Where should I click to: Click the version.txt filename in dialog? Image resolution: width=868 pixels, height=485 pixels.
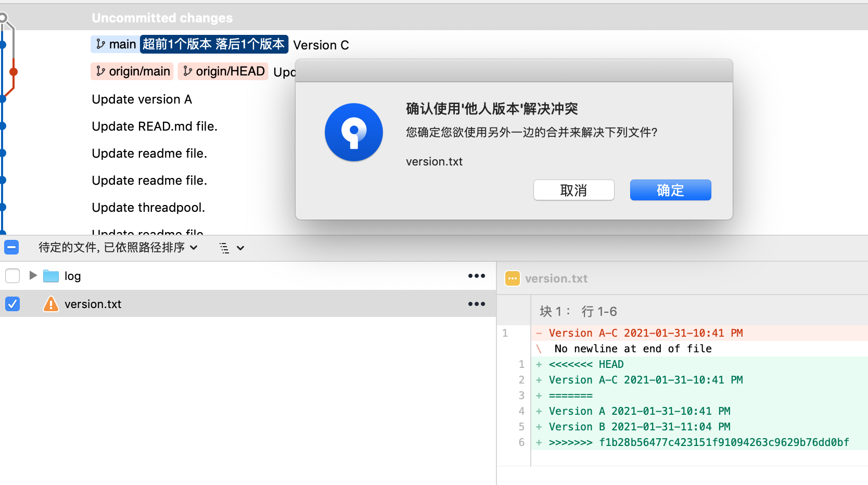[x=434, y=161]
